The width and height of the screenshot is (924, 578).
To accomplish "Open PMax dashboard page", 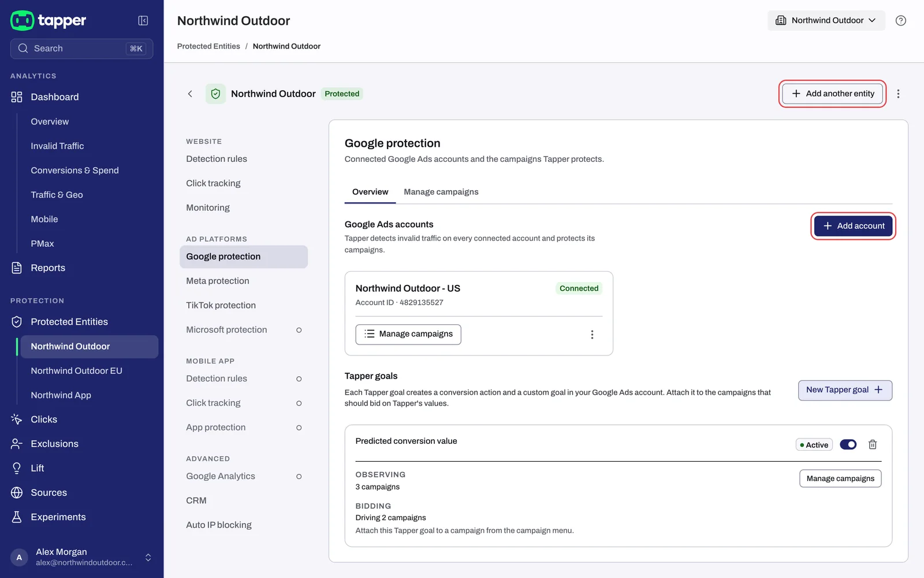I will [x=90, y=244].
